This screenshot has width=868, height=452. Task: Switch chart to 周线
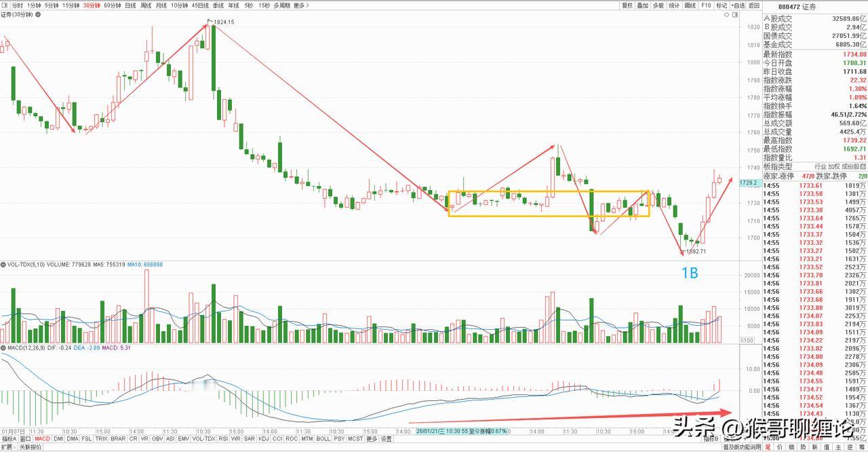(x=146, y=5)
